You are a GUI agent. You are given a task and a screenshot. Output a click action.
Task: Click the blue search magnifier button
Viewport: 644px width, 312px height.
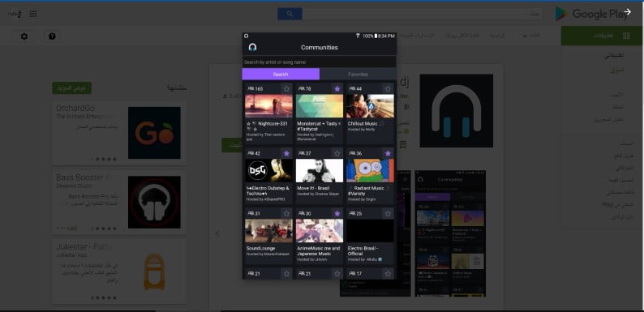click(x=290, y=14)
